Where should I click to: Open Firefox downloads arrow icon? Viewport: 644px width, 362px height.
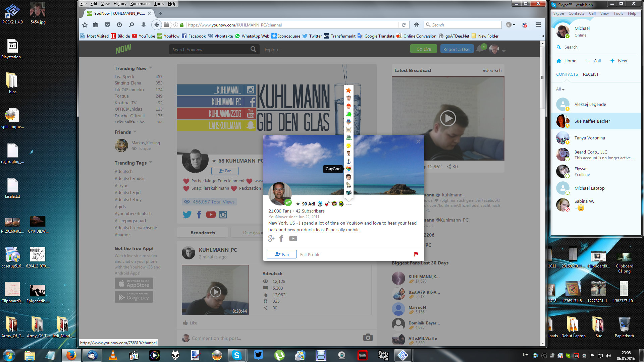[144, 25]
